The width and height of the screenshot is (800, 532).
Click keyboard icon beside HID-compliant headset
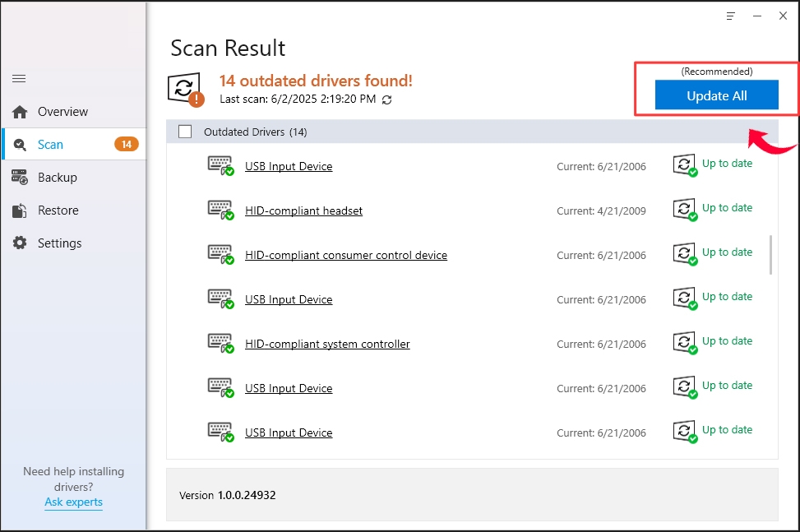point(220,210)
